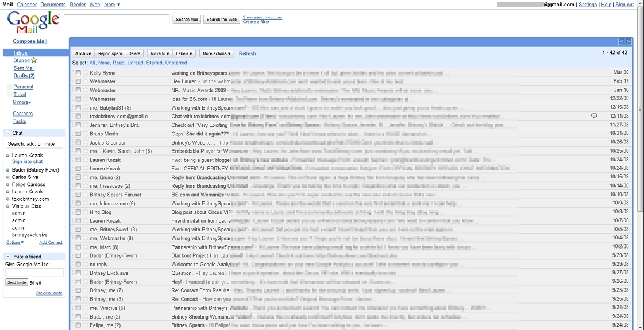The width and height of the screenshot is (644, 330).
Task: Click Compose Mail link
Action: coord(30,41)
